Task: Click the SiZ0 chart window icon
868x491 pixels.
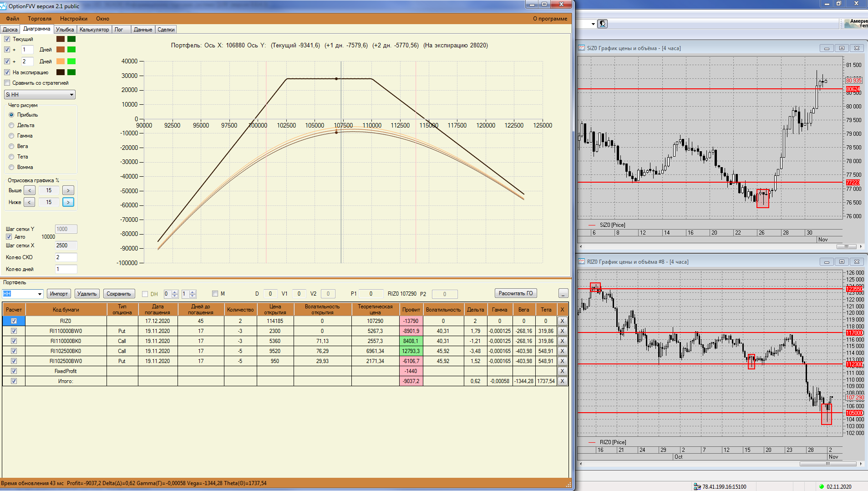Action: click(x=581, y=48)
